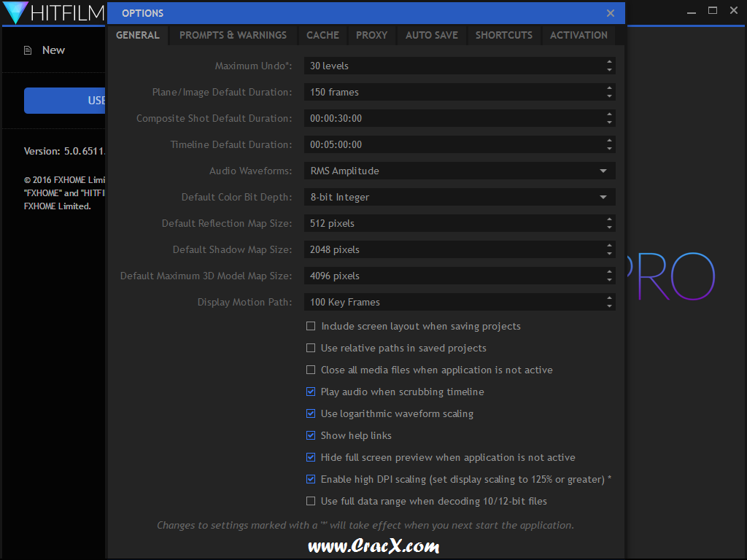Disable Show help links checkbox
The height and width of the screenshot is (560, 747).
(x=311, y=435)
